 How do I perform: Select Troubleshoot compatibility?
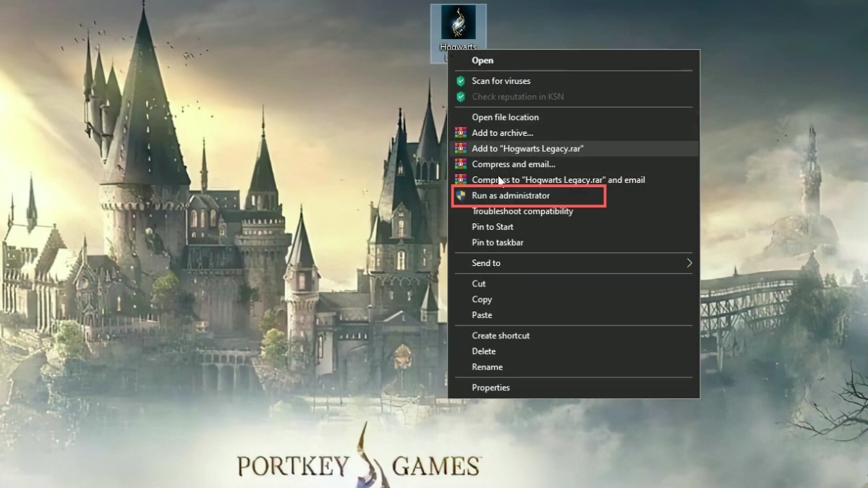(x=522, y=211)
